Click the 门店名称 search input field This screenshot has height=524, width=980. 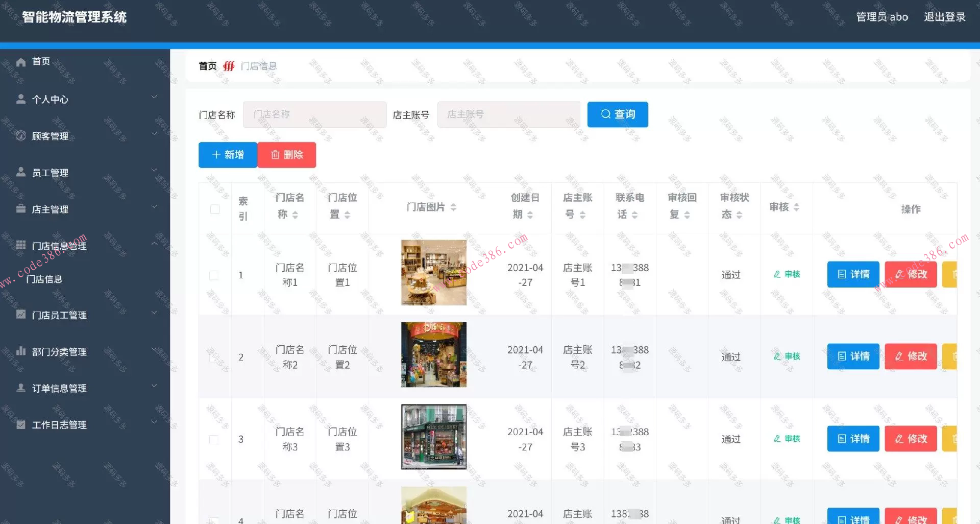pyautogui.click(x=314, y=114)
